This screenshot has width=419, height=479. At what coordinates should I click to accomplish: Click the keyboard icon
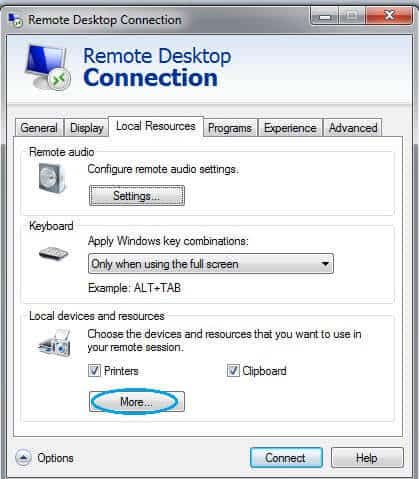53,254
